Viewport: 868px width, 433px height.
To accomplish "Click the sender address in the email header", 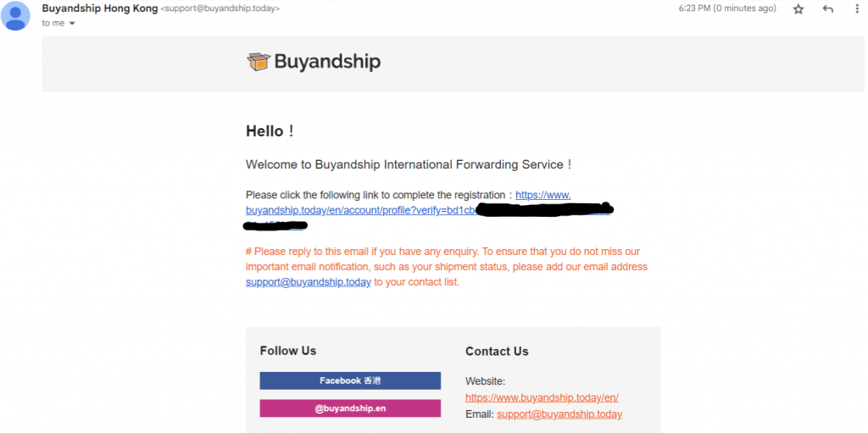I will point(220,8).
